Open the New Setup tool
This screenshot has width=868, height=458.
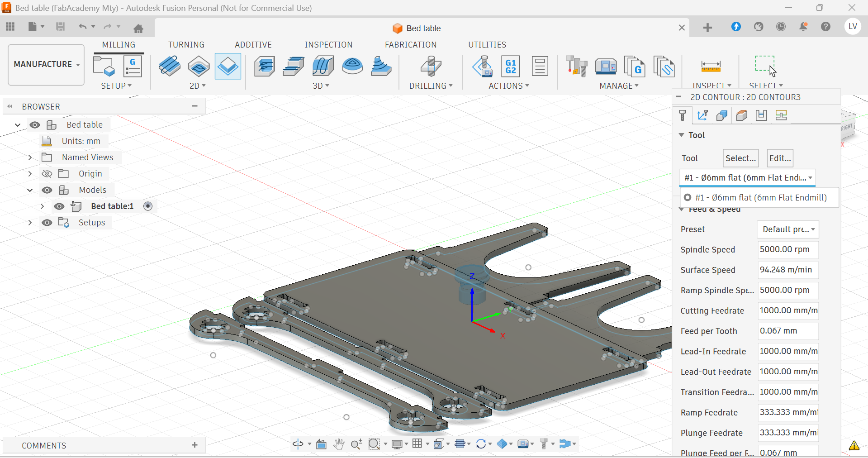click(x=104, y=66)
